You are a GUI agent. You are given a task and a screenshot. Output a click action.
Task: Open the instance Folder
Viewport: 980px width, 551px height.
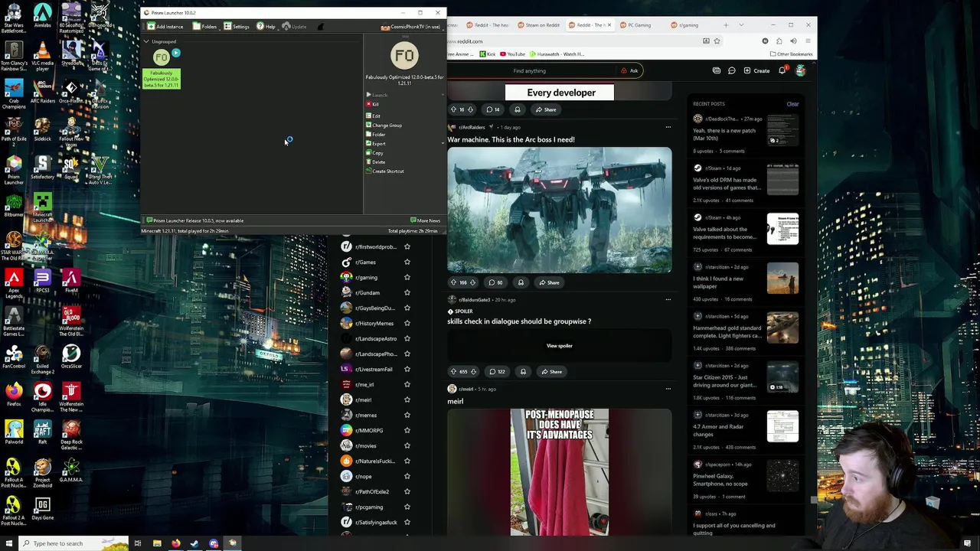[376, 135]
